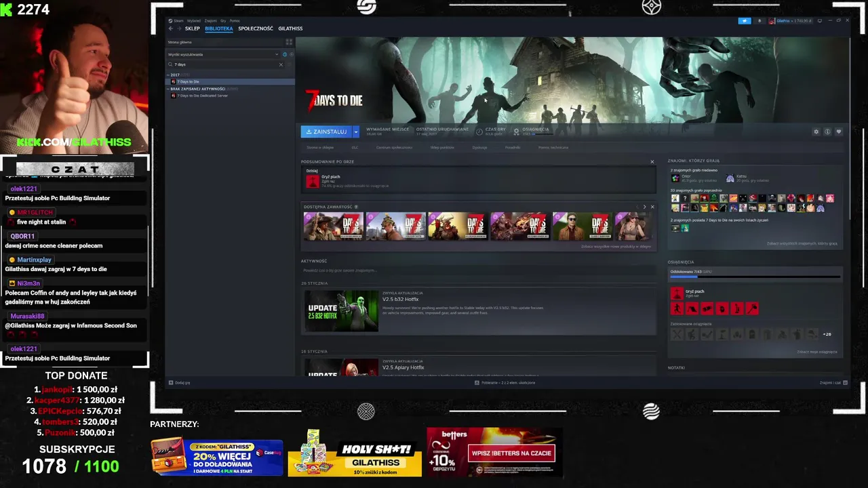The height and width of the screenshot is (488, 868).
Task: Go back with the Steam back arrow
Action: pyautogui.click(x=171, y=28)
